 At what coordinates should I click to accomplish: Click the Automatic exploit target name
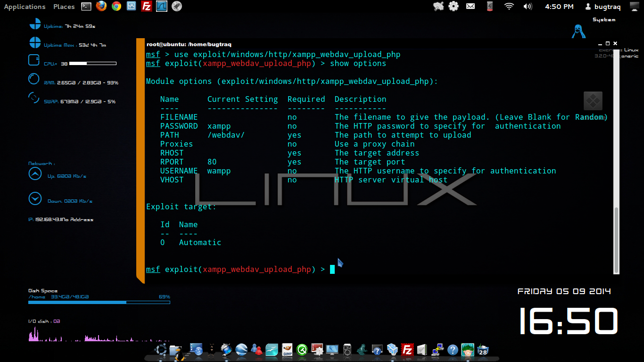click(200, 242)
